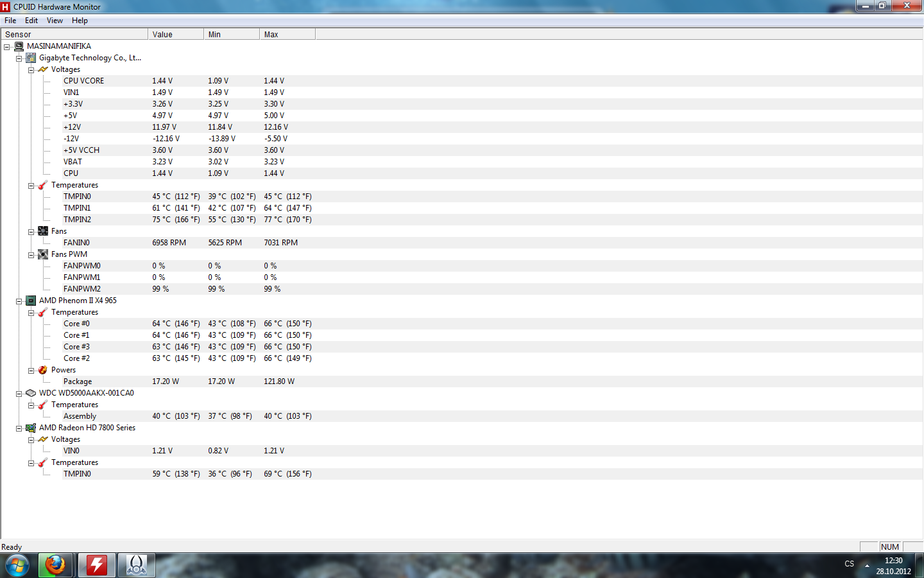
Task: Open the File menu
Action: click(10, 21)
